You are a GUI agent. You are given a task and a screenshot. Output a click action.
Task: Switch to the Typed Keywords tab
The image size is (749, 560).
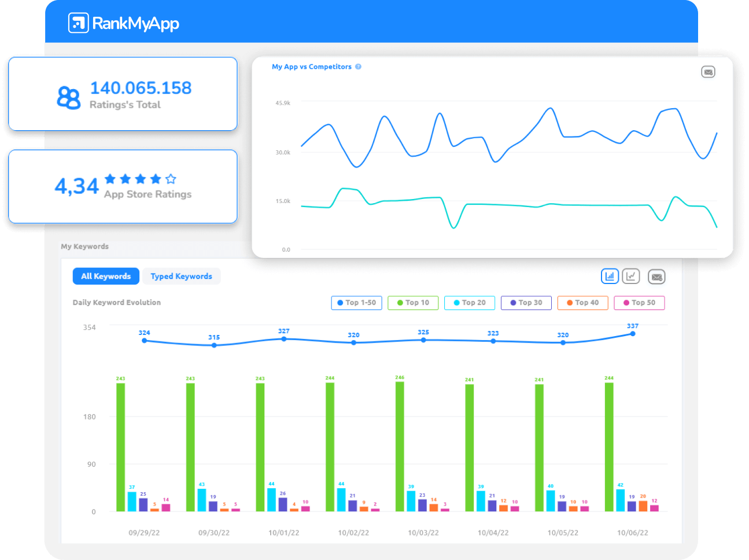(182, 276)
